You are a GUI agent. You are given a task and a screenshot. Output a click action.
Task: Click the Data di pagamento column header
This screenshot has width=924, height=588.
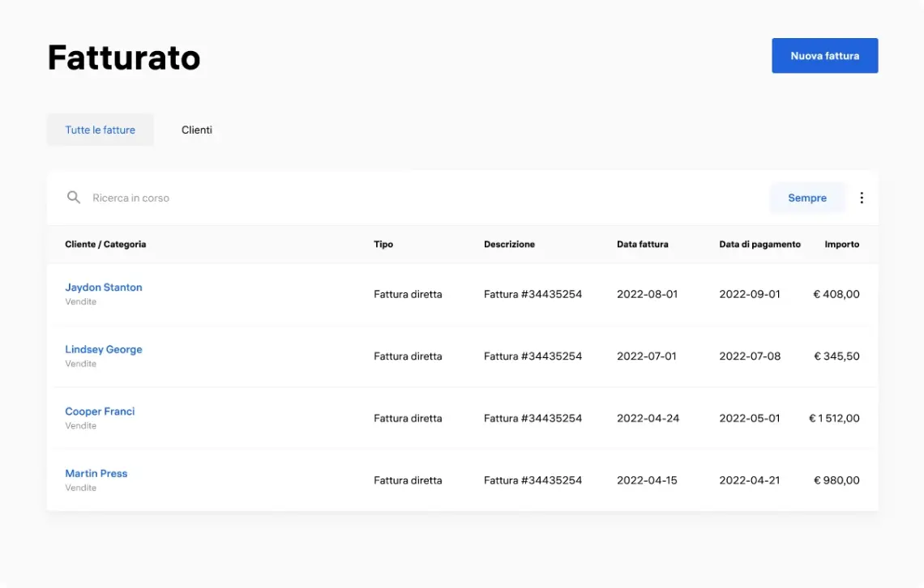click(759, 244)
